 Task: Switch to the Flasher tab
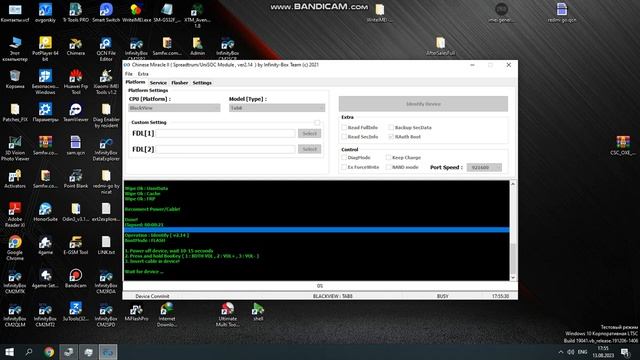coord(180,82)
